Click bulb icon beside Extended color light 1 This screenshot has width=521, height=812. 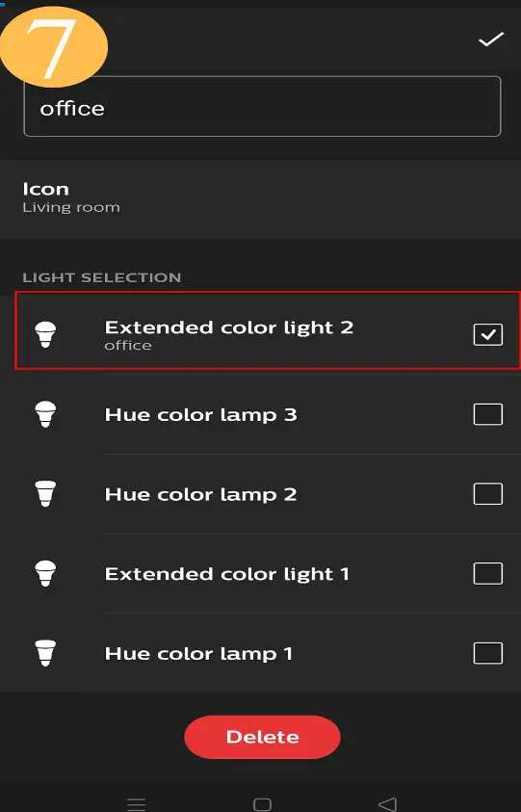click(45, 574)
